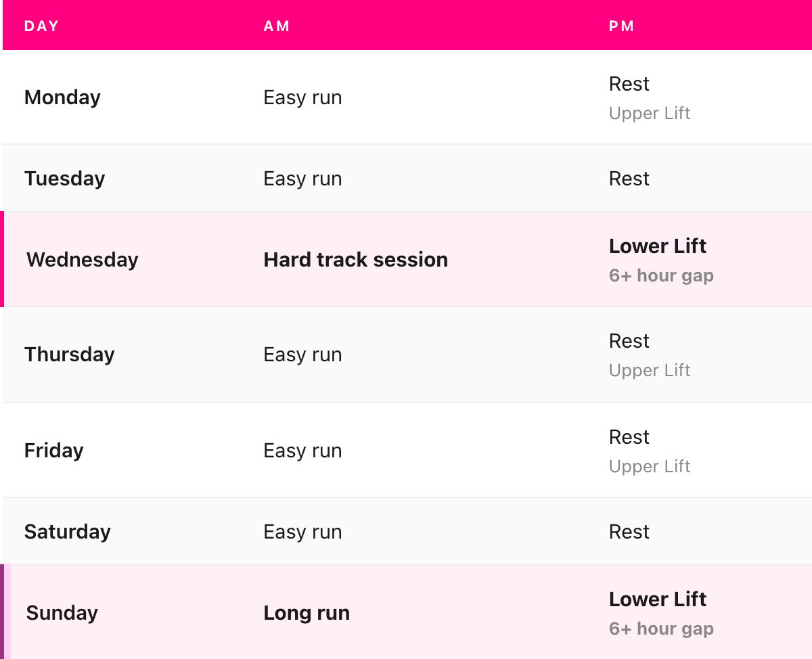Click the PM column header

(622, 26)
